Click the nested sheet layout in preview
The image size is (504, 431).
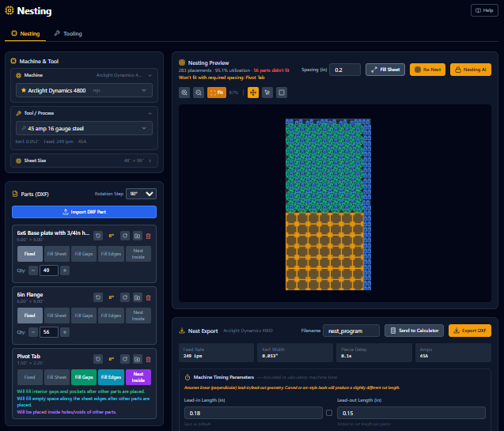328,205
